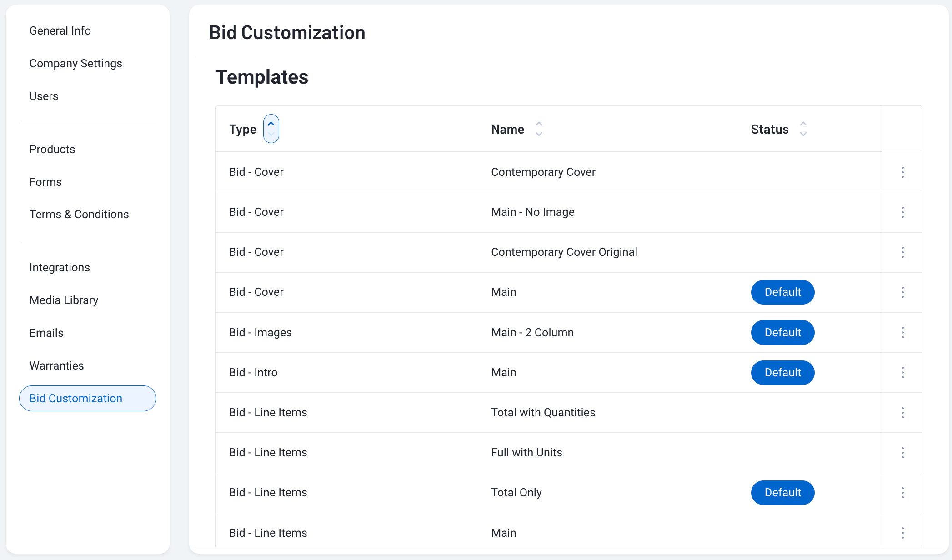Screen dimensions: 952x560
Task: Open actions menu for Main - 2 Column template
Action: point(902,332)
